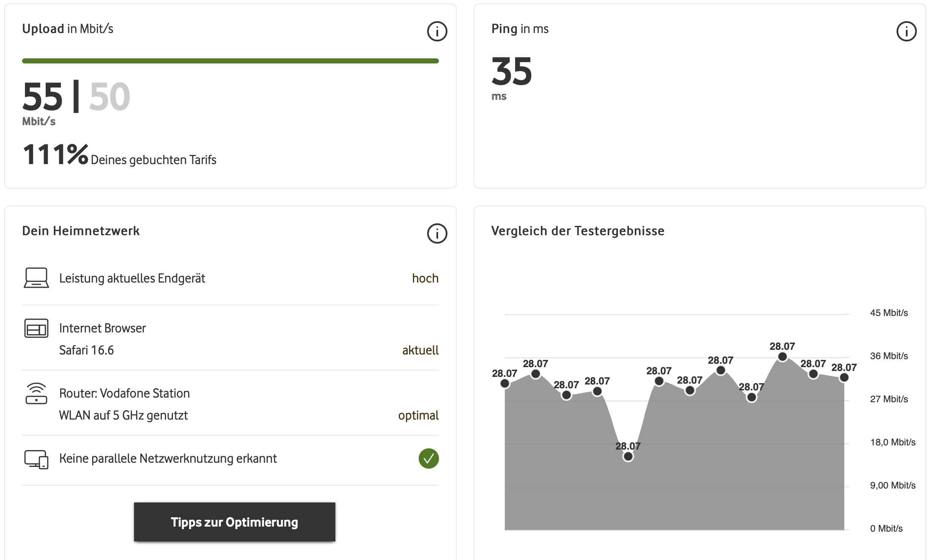Click the Ping info icon
Screen dimensions: 938x560
point(906,31)
